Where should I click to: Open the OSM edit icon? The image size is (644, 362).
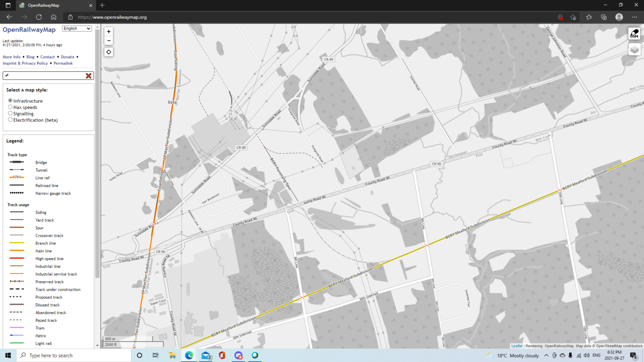tap(634, 34)
